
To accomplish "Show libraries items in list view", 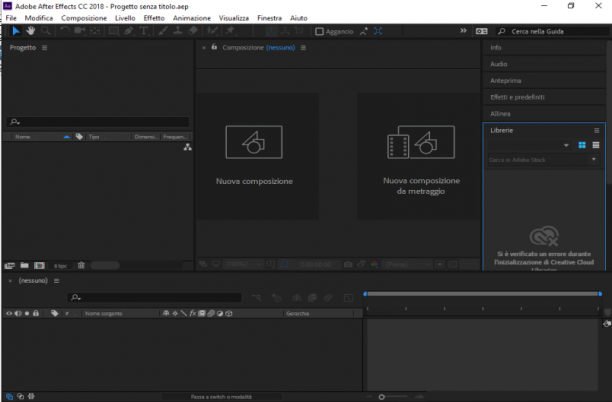I will coord(596,145).
